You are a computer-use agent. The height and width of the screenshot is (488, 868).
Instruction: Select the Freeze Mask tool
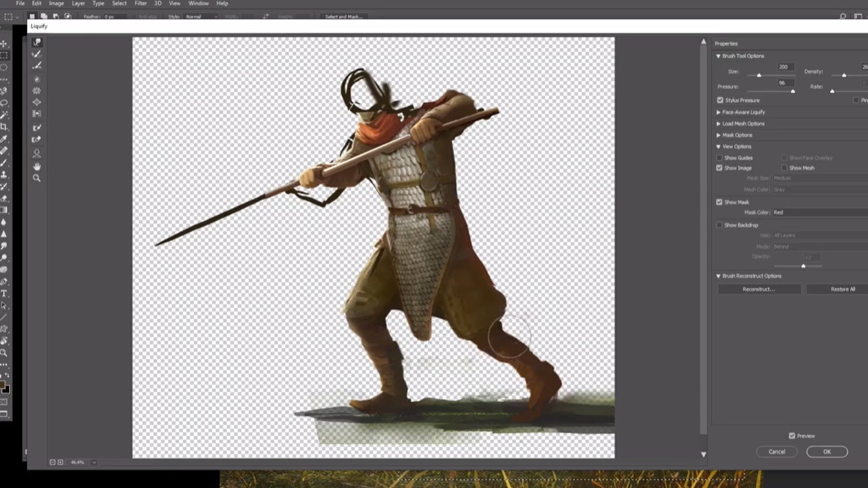tap(37, 128)
